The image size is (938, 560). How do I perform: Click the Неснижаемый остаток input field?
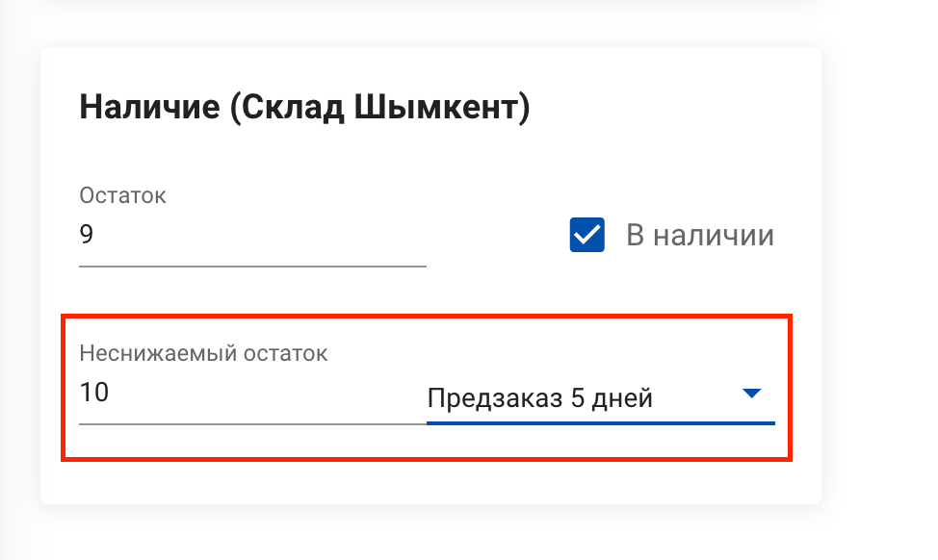point(252,395)
